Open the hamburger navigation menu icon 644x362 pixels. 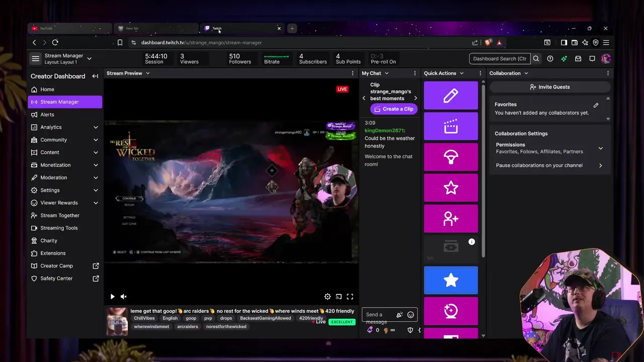(x=35, y=59)
